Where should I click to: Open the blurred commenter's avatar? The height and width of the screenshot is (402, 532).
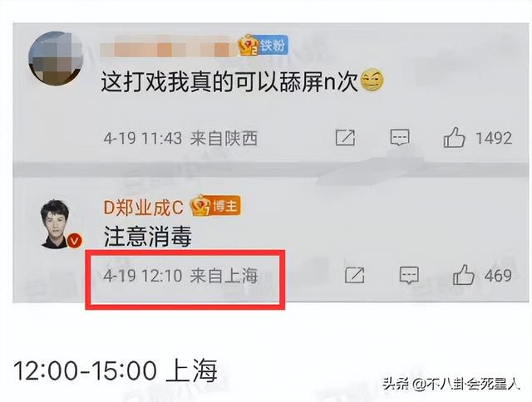tap(56, 58)
